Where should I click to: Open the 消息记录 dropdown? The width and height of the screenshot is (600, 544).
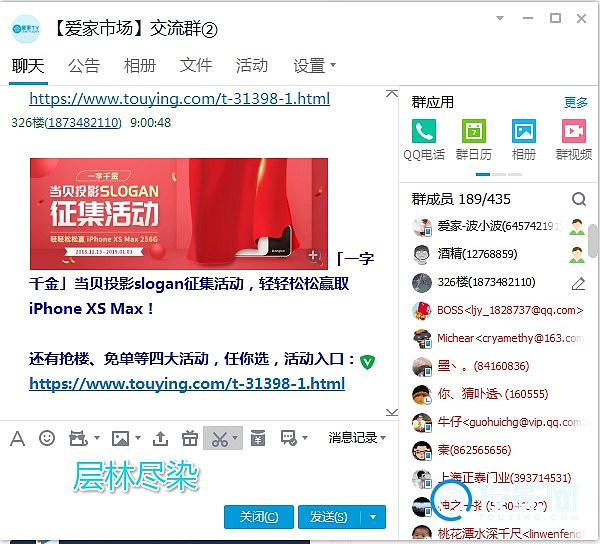pos(357,438)
